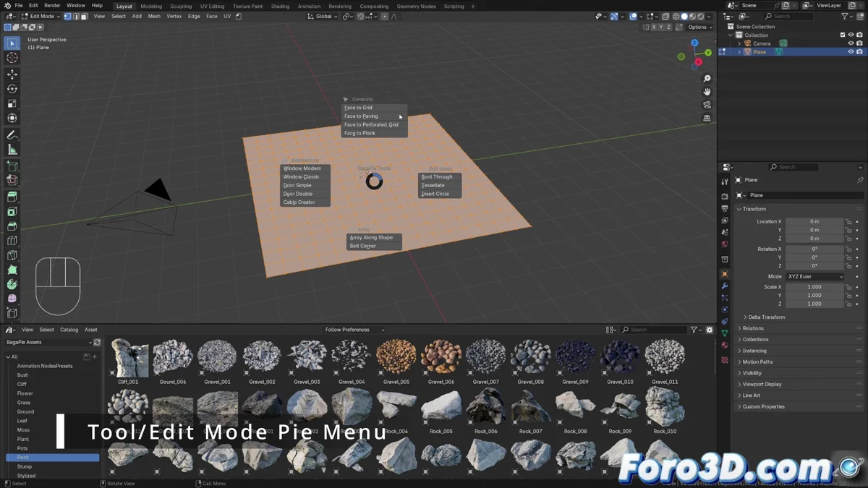Open the Global orientation dropdown
This screenshot has height=488, width=868.
[x=323, y=16]
